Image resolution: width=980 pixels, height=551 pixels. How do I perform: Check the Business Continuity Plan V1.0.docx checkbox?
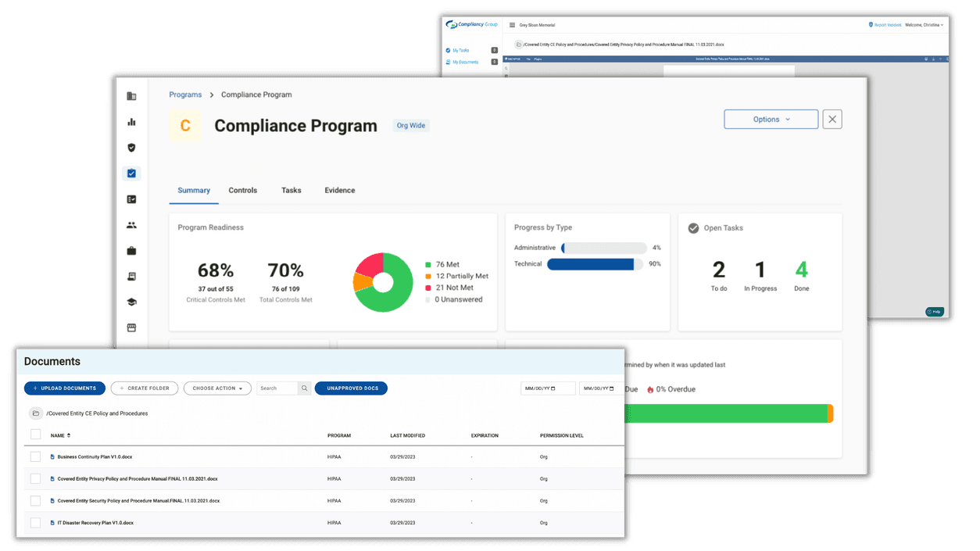pos(35,456)
